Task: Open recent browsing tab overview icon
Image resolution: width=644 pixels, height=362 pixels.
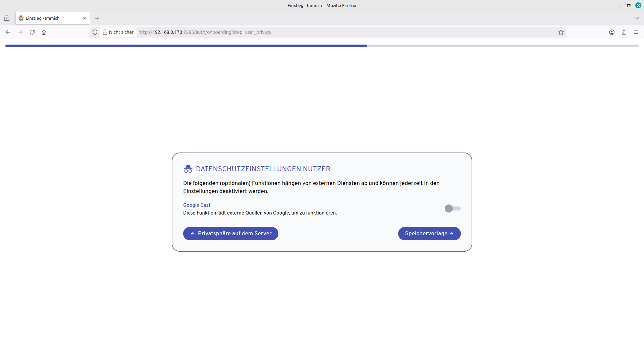Action: click(x=7, y=18)
